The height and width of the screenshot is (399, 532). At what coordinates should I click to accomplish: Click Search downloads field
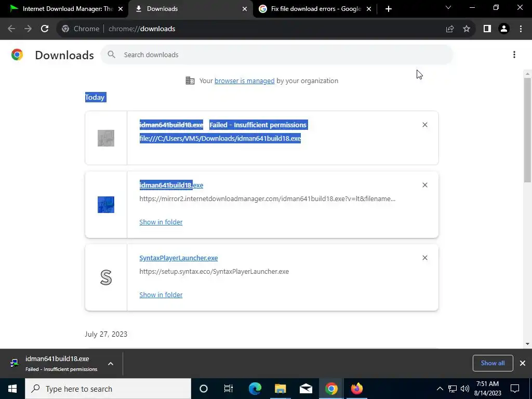point(276,55)
